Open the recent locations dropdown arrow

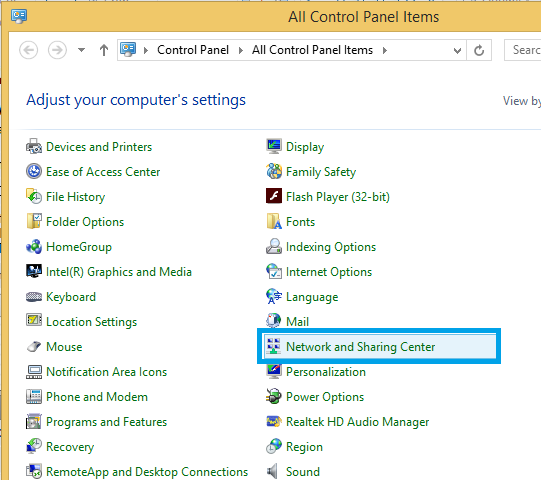coord(81,50)
